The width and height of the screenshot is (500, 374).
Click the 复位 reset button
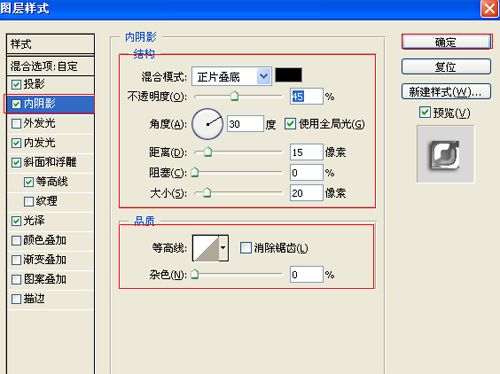tap(446, 67)
